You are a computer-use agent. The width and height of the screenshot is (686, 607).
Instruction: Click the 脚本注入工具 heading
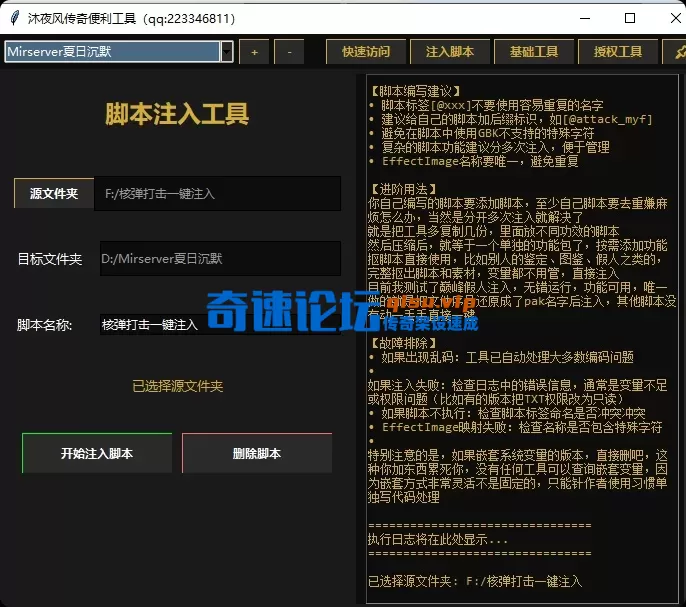pyautogui.click(x=177, y=114)
